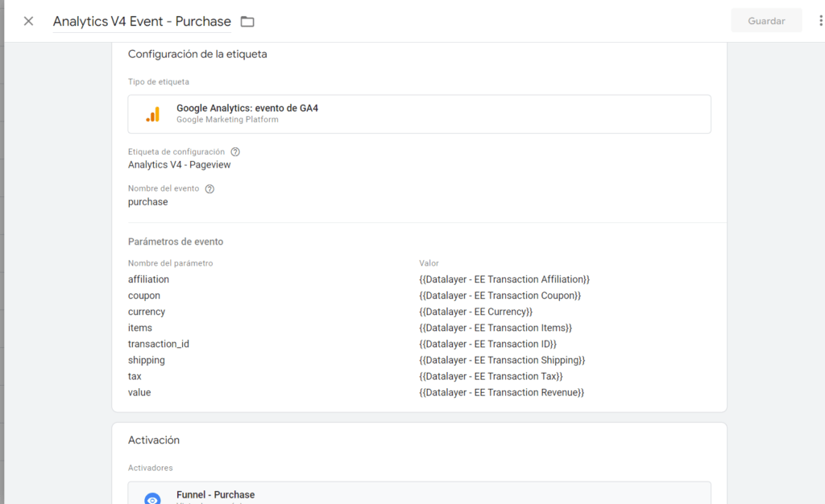Click the EE Transaction Shipping variable value
The width and height of the screenshot is (825, 504).
click(x=502, y=361)
